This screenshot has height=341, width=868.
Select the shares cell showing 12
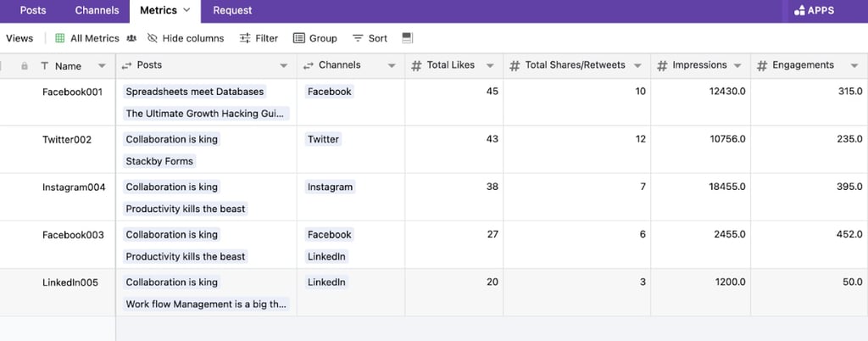[x=576, y=149]
